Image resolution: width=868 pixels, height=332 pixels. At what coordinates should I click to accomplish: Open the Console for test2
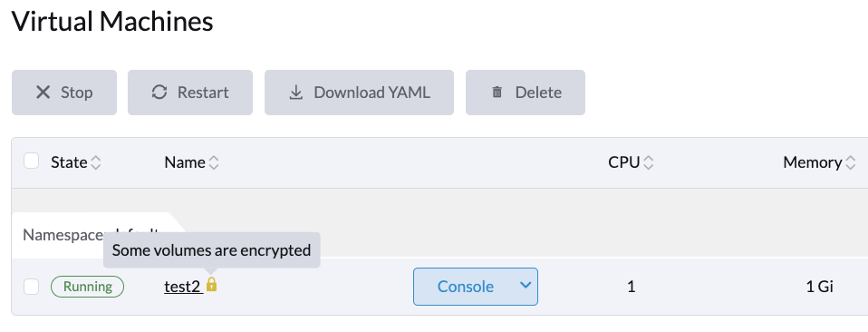[466, 287]
